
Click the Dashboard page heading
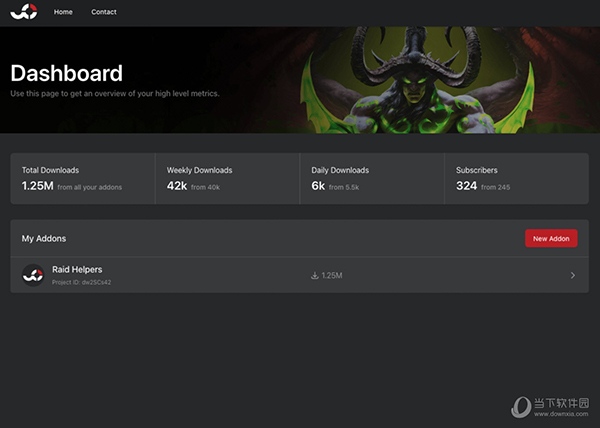[x=67, y=73]
